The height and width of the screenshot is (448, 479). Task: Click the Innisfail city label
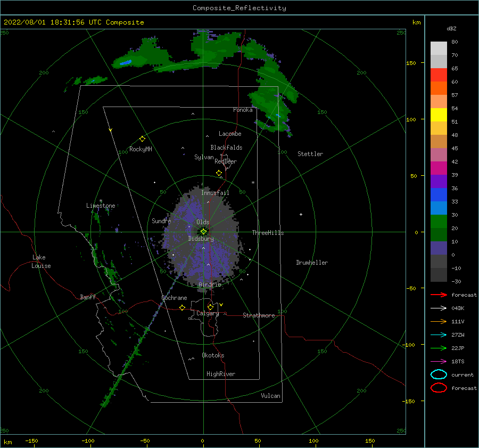[215, 193]
